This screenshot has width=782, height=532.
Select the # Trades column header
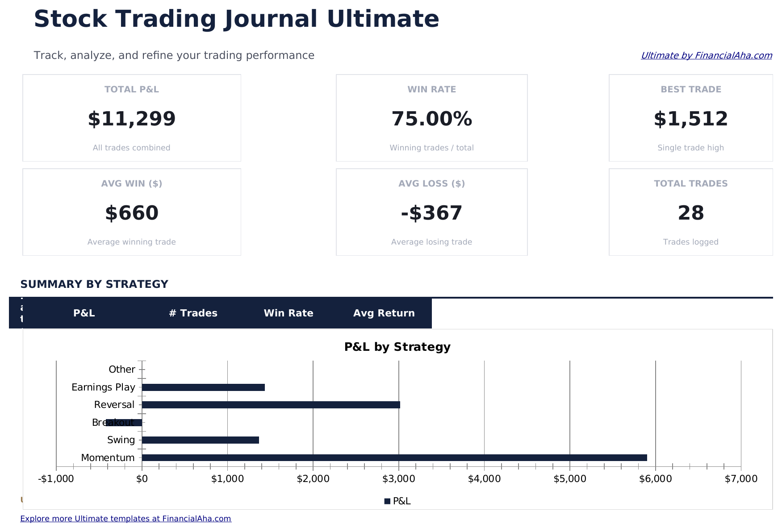pos(193,313)
